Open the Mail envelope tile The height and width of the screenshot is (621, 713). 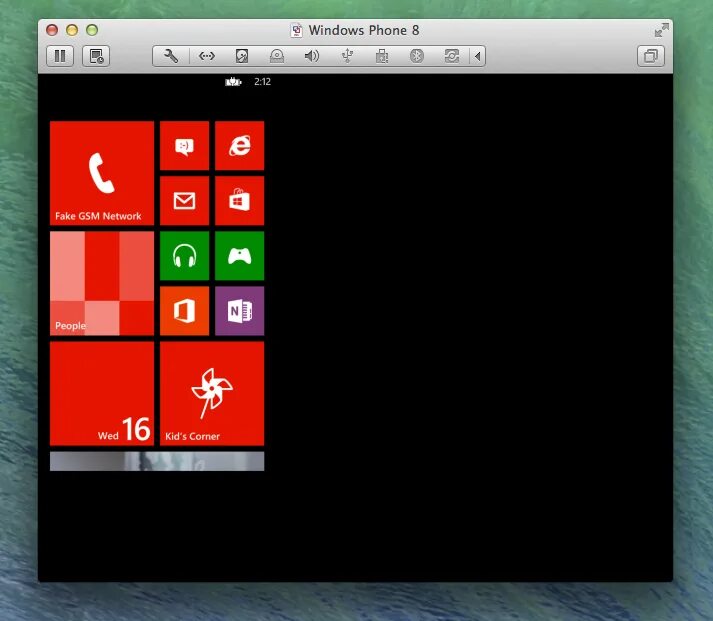point(185,200)
